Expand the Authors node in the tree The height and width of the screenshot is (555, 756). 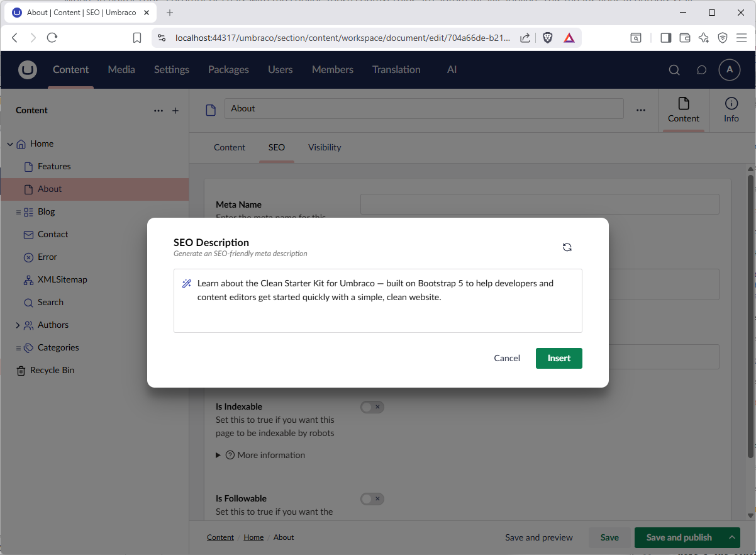tap(18, 325)
